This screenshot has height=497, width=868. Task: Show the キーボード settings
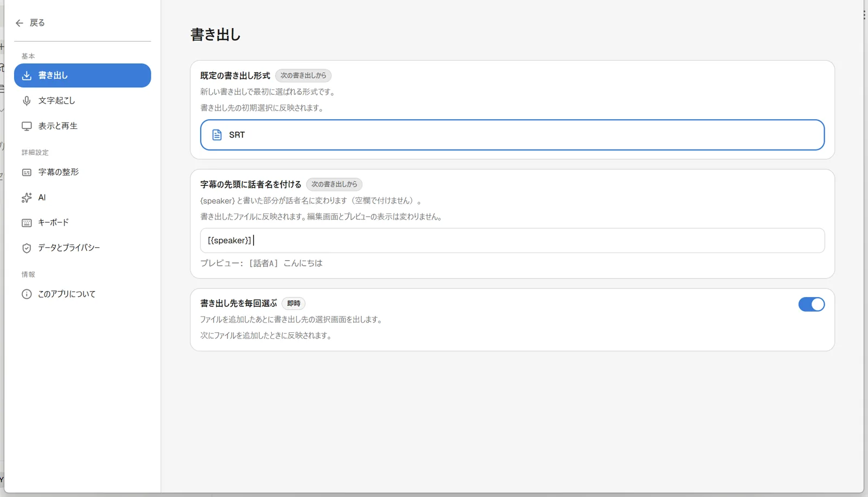[82, 223]
